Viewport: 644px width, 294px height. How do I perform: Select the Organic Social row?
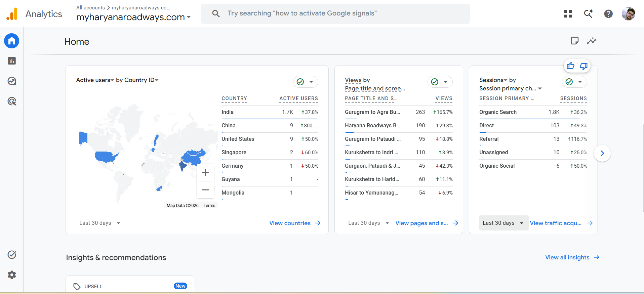tap(533, 166)
